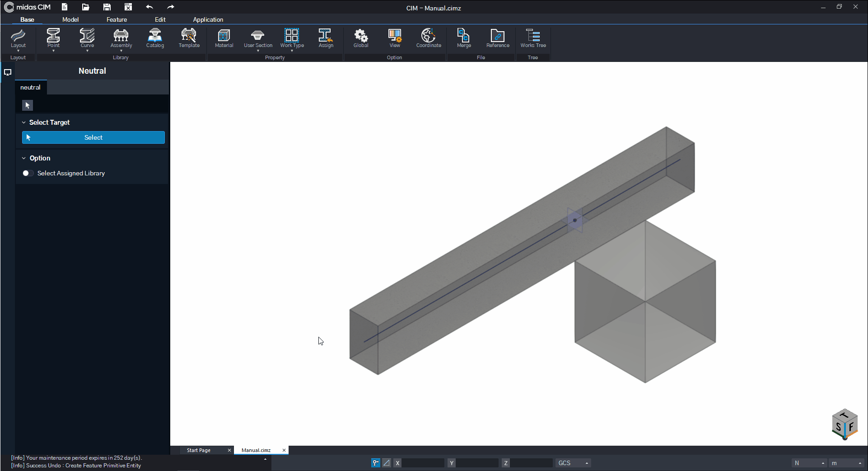Switch to the Start Page tab
The image size is (868, 471).
(x=199, y=450)
